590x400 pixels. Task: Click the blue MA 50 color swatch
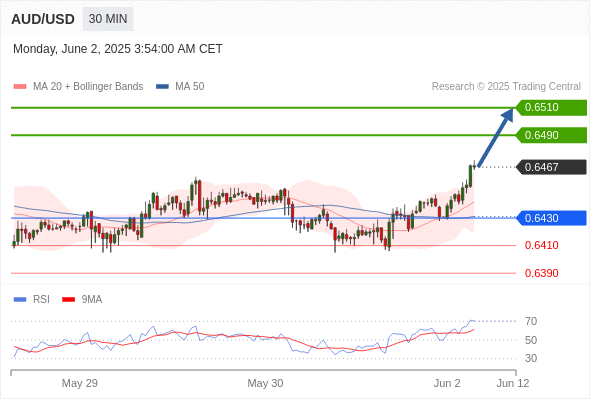click(x=163, y=87)
